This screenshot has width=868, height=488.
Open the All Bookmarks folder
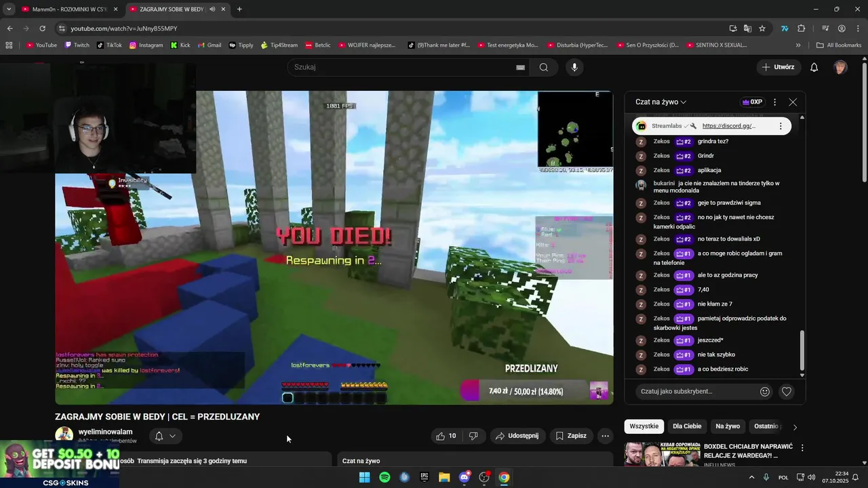(x=839, y=45)
